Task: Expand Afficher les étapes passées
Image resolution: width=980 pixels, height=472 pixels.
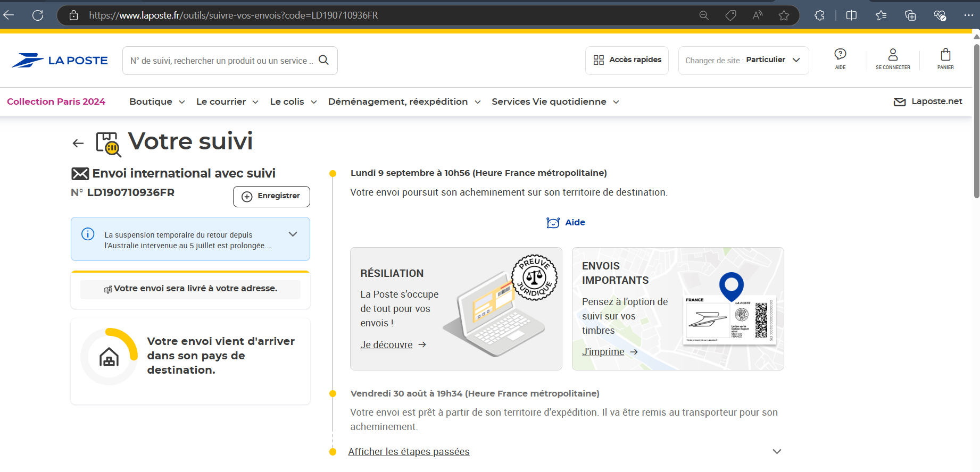Action: pyautogui.click(x=409, y=452)
